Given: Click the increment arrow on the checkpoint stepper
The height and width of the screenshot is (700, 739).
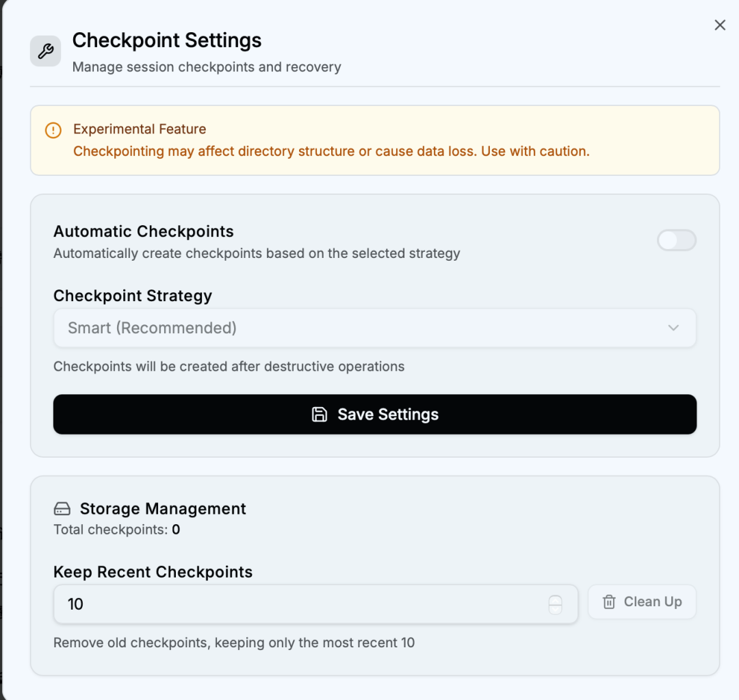Looking at the screenshot, I should click(x=554, y=599).
